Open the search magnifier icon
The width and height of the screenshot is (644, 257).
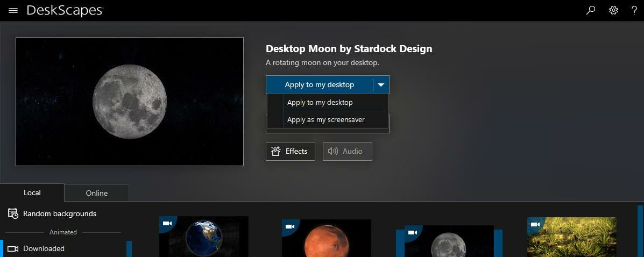tap(591, 10)
